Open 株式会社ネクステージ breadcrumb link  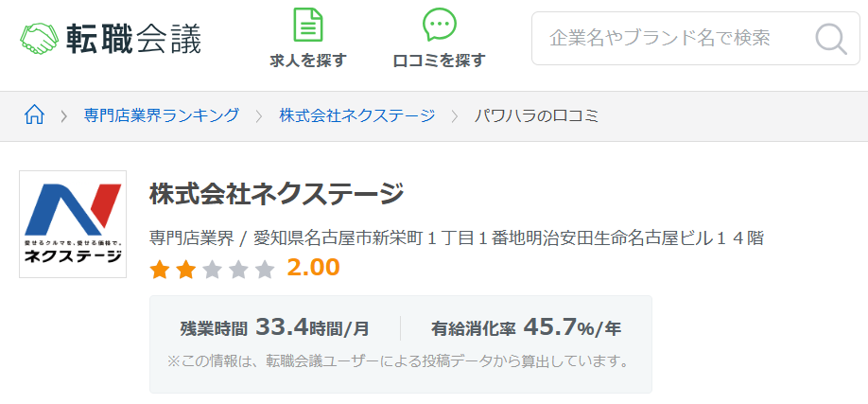tap(357, 115)
